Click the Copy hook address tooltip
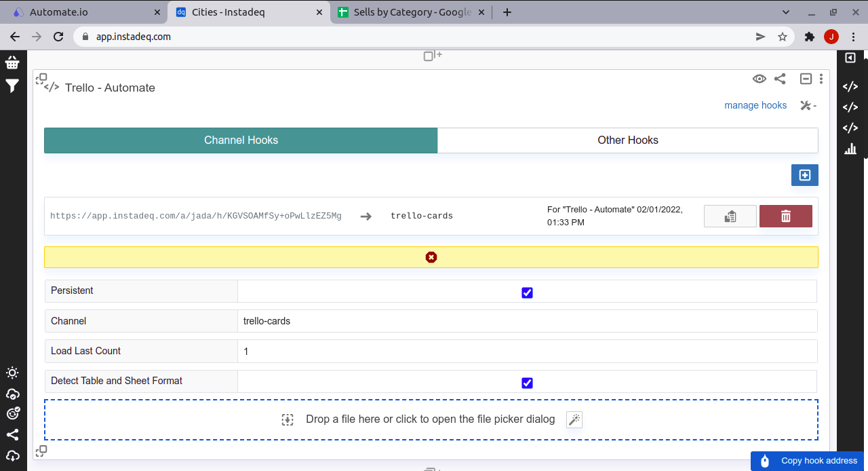The width and height of the screenshot is (868, 471). pyautogui.click(x=807, y=461)
